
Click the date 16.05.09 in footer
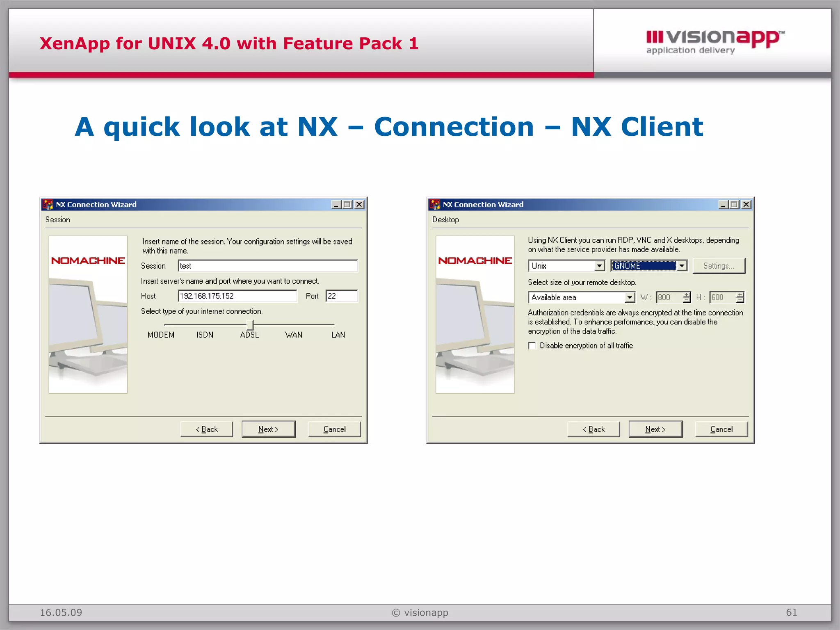tap(61, 612)
